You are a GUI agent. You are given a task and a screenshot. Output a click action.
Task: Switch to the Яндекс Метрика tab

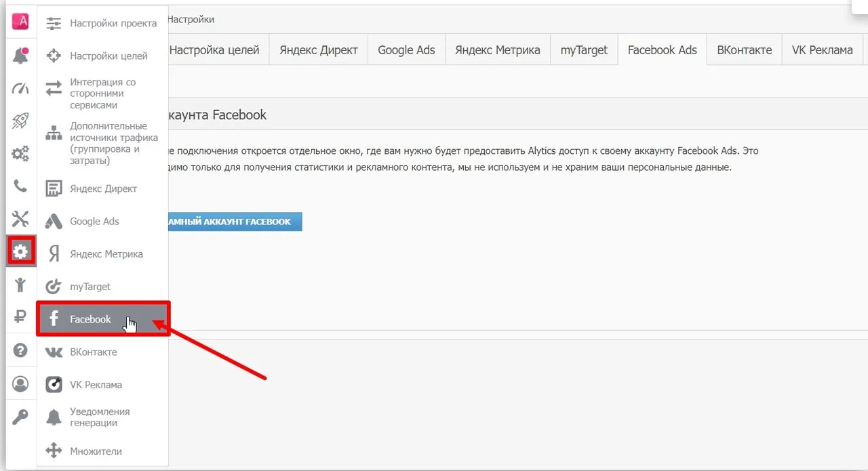click(498, 49)
